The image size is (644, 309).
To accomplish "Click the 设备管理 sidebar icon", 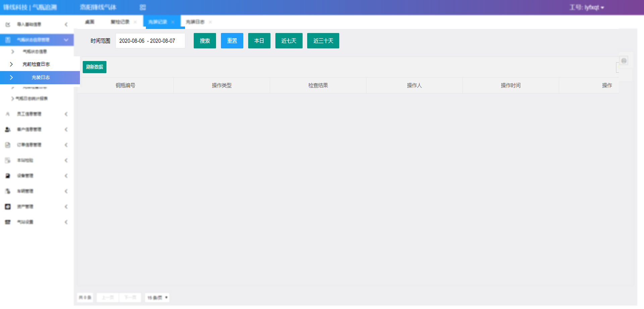I will pyautogui.click(x=8, y=176).
